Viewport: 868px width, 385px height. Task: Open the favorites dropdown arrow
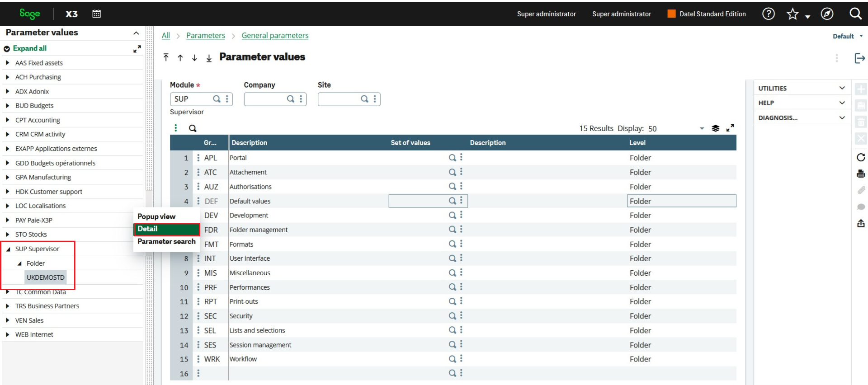pos(807,17)
